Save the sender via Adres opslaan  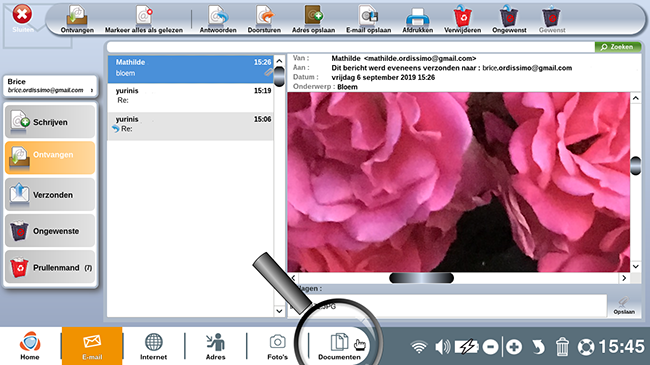[313, 19]
